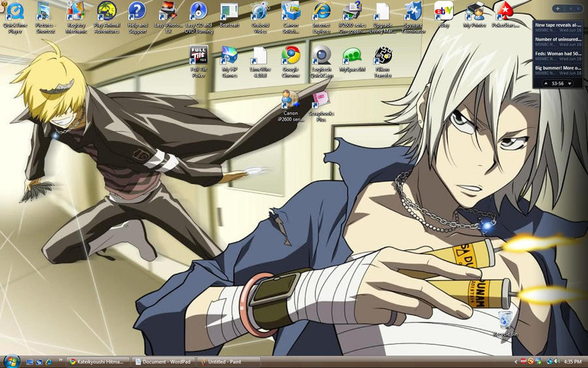Click the 4:35 PM clock

tap(572, 362)
